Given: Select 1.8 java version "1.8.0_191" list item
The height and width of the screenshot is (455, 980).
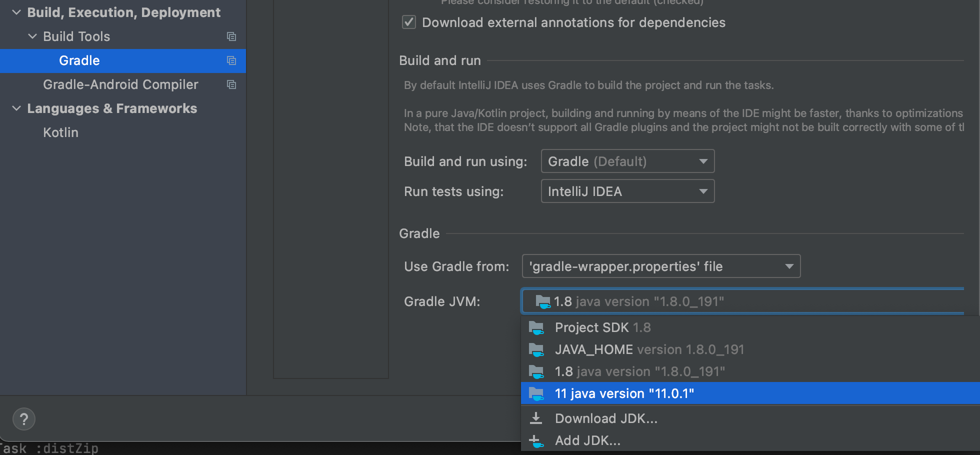Looking at the screenshot, I should [750, 371].
